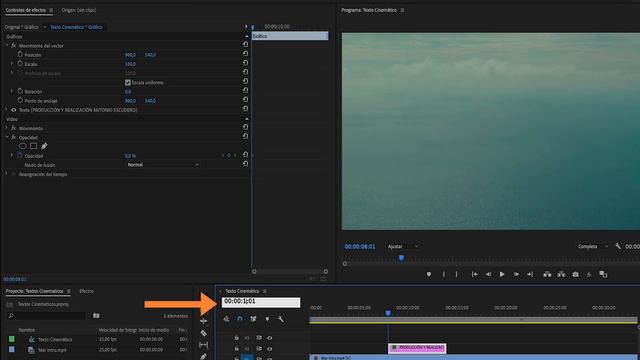Click the Lift button in Program monitor
This screenshot has height=360, width=640.
pos(547,274)
